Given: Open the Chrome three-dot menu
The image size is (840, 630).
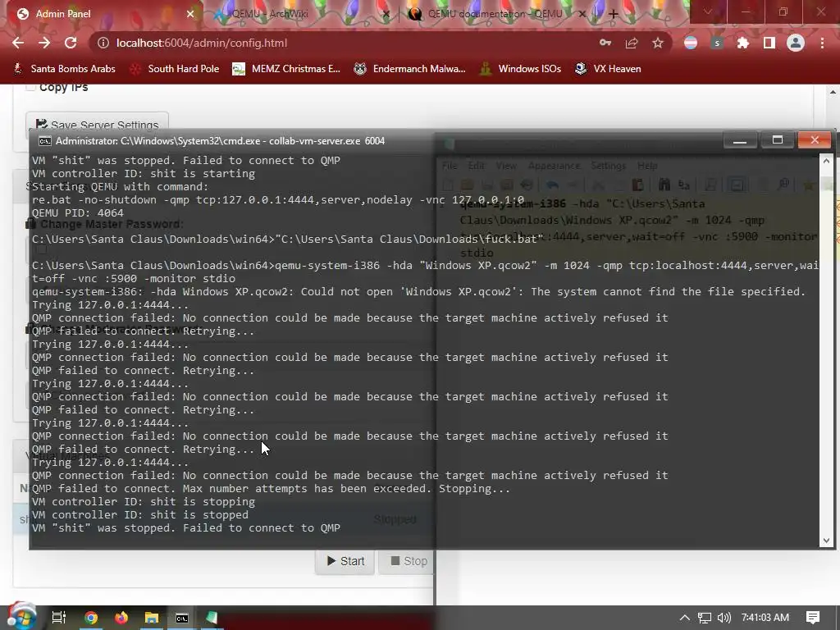Looking at the screenshot, I should (x=822, y=43).
